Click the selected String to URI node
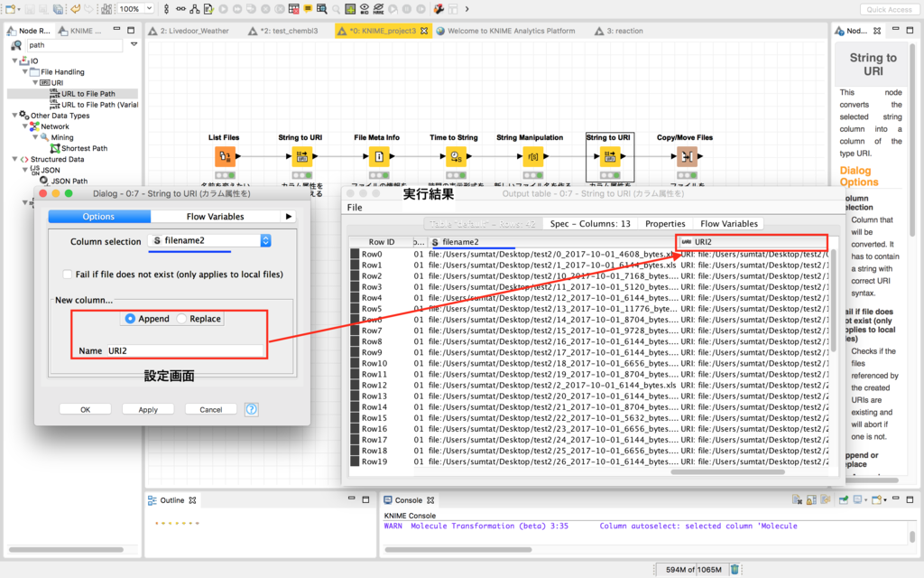The image size is (924, 578). (610, 156)
